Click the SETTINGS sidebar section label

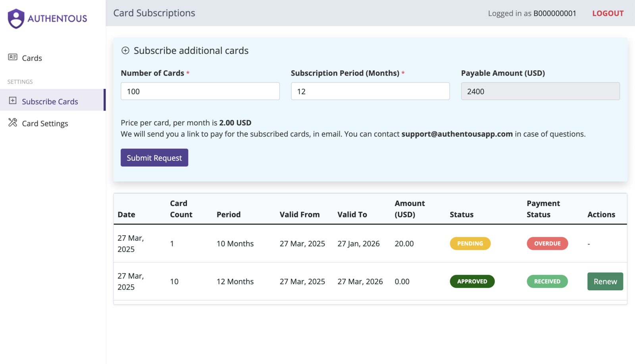pyautogui.click(x=20, y=82)
